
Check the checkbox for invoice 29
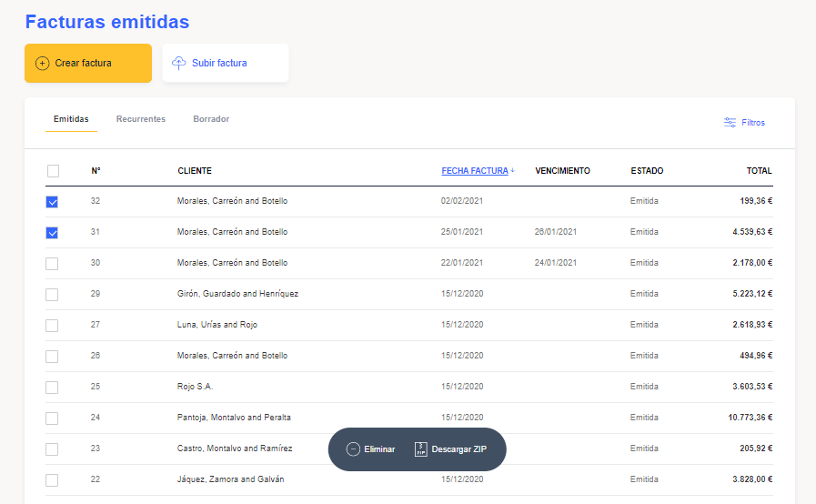pyautogui.click(x=52, y=294)
